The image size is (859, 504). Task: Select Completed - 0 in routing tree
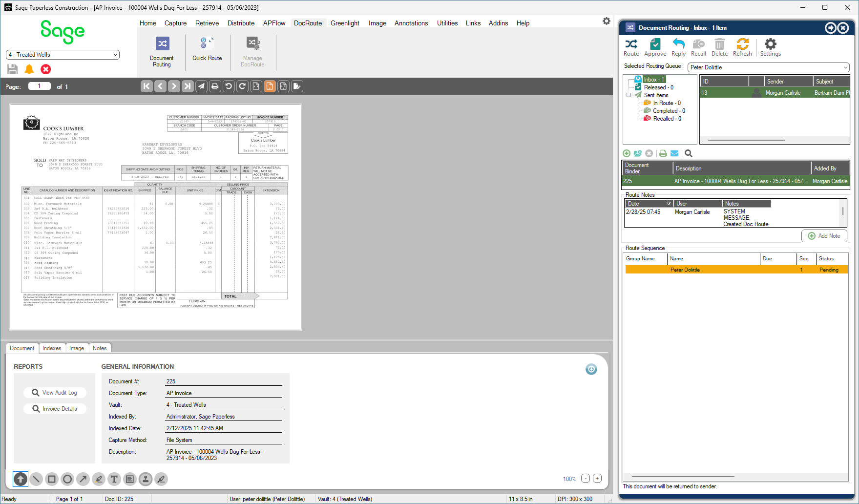tap(669, 111)
